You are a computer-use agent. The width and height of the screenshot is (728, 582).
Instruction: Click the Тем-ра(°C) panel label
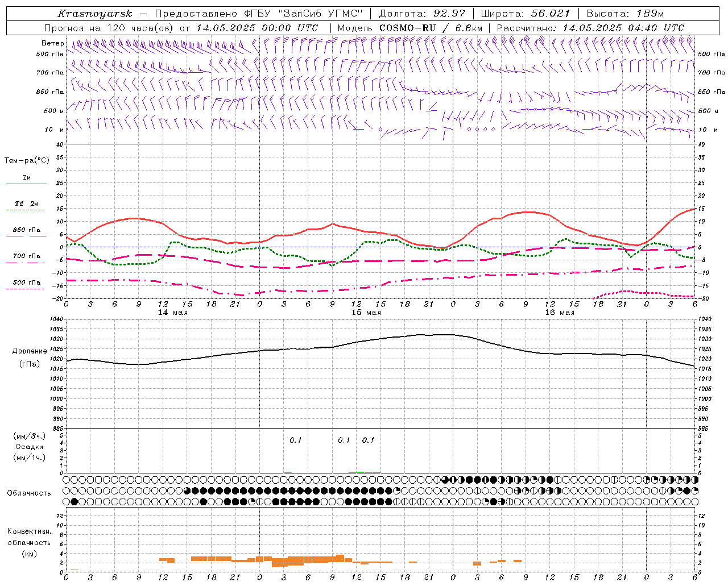[x=27, y=160]
